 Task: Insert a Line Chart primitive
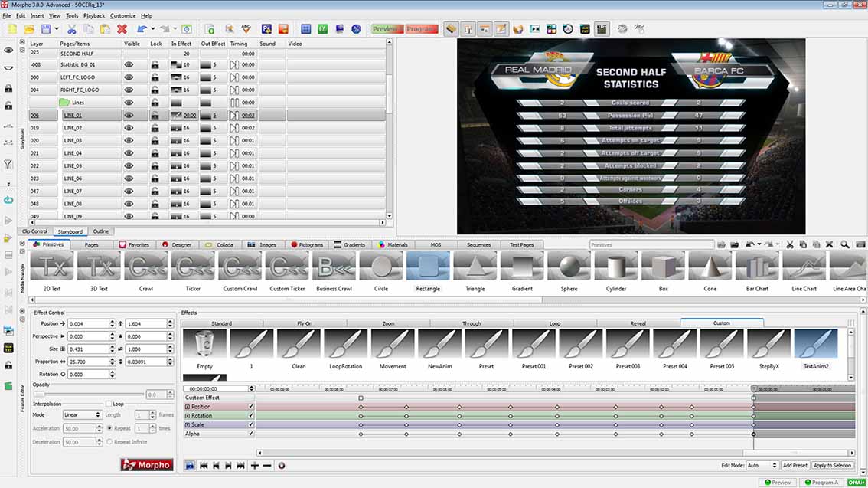(x=804, y=272)
